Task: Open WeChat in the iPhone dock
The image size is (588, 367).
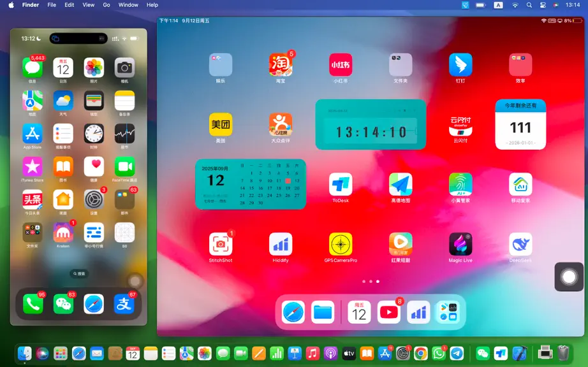Action: pyautogui.click(x=63, y=304)
